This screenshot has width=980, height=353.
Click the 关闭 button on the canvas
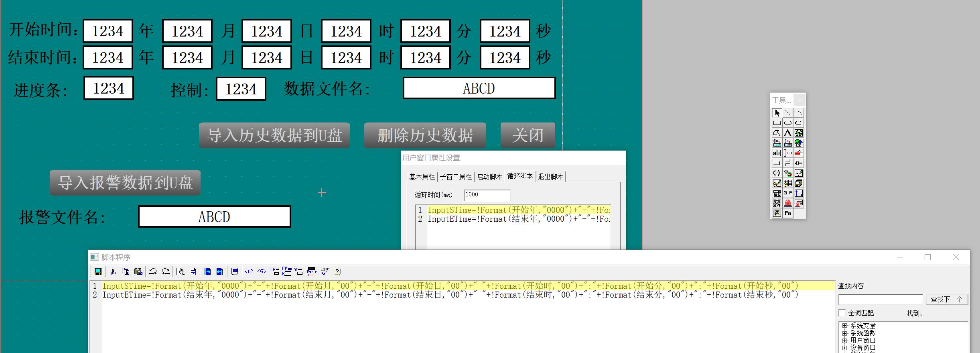click(x=528, y=135)
